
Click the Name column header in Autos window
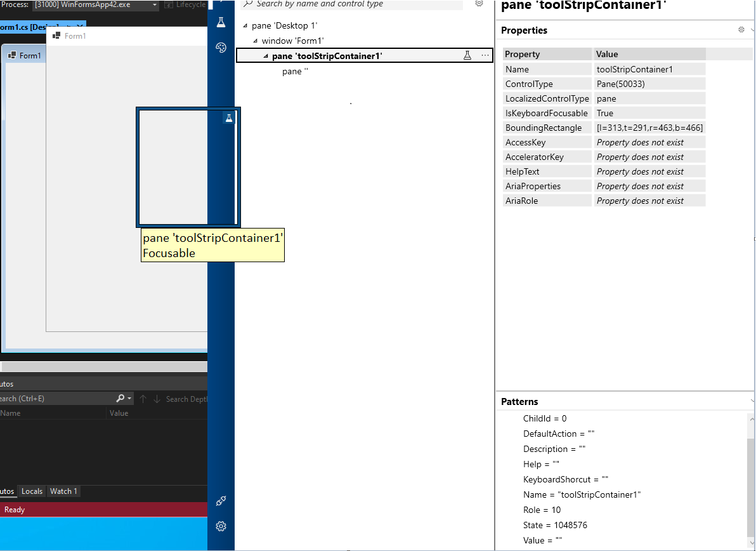click(x=53, y=413)
